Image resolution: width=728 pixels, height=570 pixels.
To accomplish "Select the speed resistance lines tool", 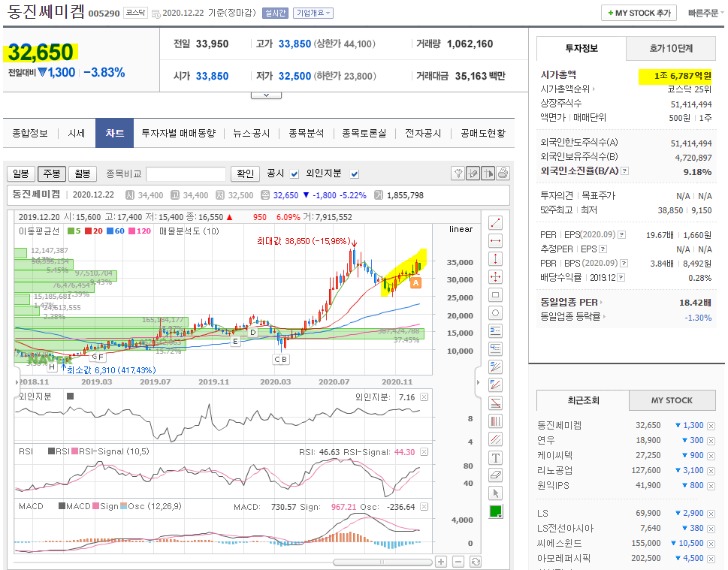I will (495, 366).
